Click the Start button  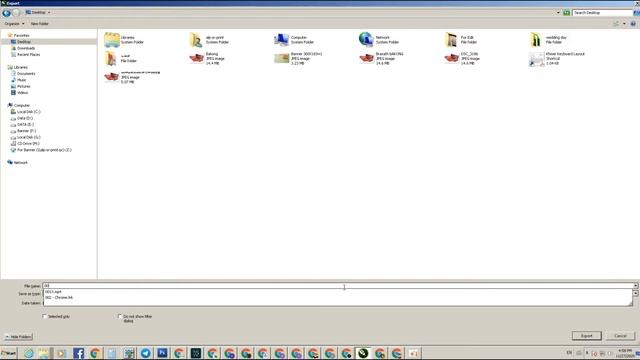[9, 353]
